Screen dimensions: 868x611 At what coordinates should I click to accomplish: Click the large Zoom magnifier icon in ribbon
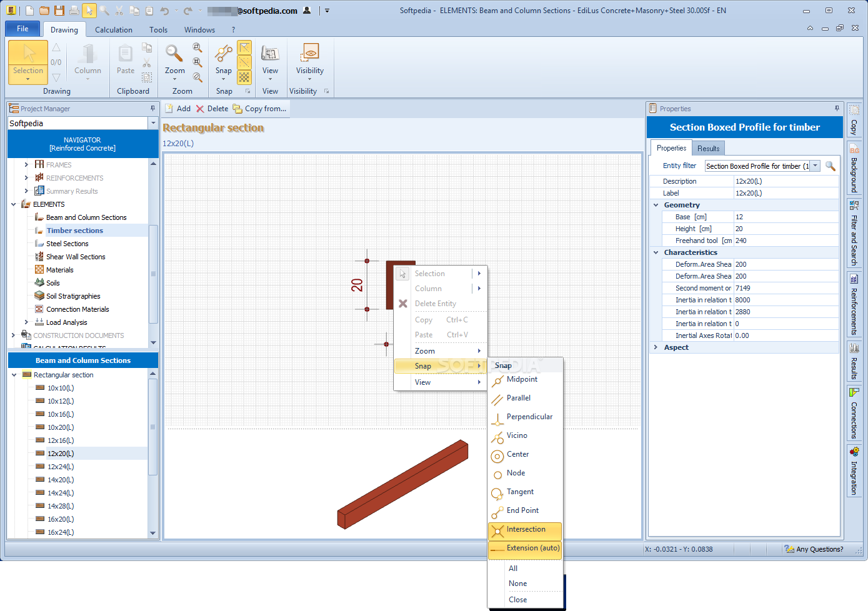(174, 54)
